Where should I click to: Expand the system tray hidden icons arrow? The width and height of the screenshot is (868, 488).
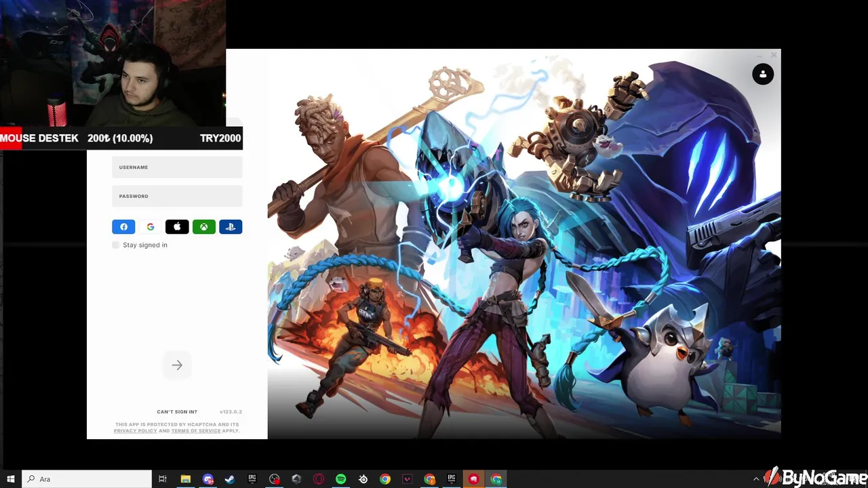[x=756, y=479]
